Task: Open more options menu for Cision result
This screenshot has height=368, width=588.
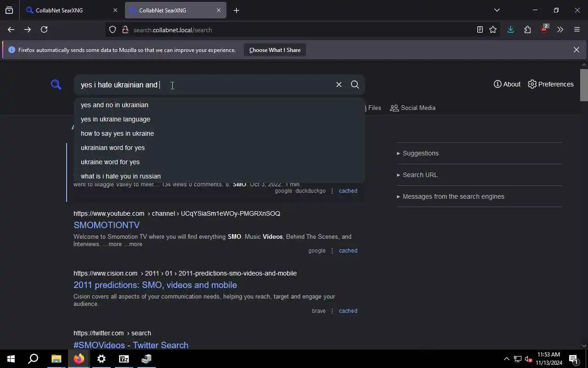Action: (x=332, y=311)
